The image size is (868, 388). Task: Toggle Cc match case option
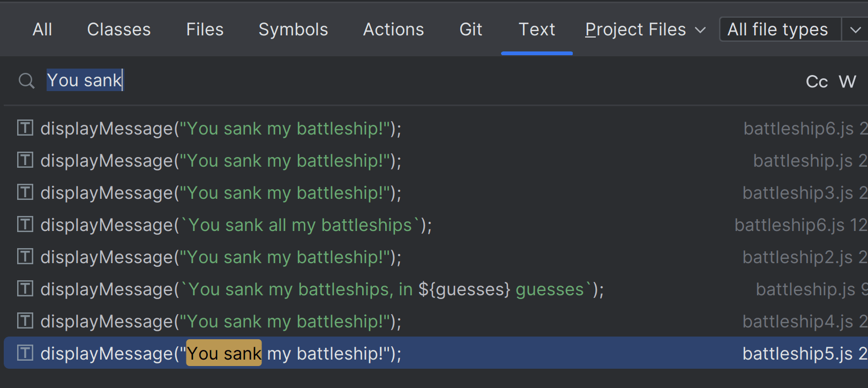(817, 81)
